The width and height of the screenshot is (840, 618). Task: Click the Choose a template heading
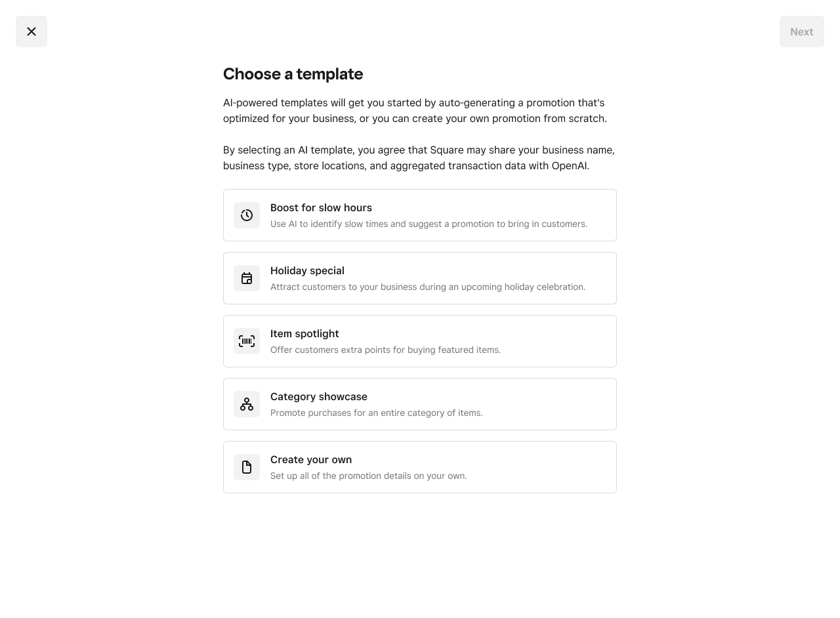(293, 74)
